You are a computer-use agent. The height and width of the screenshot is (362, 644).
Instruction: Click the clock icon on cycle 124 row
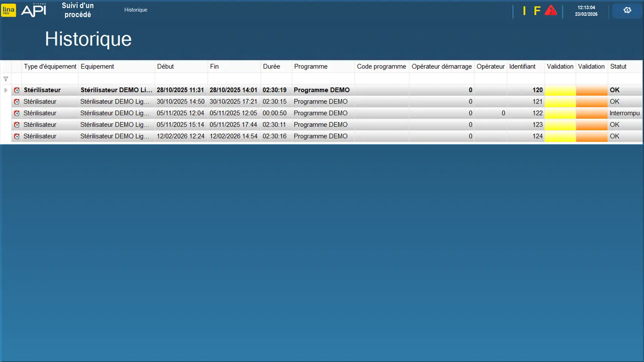pos(17,137)
